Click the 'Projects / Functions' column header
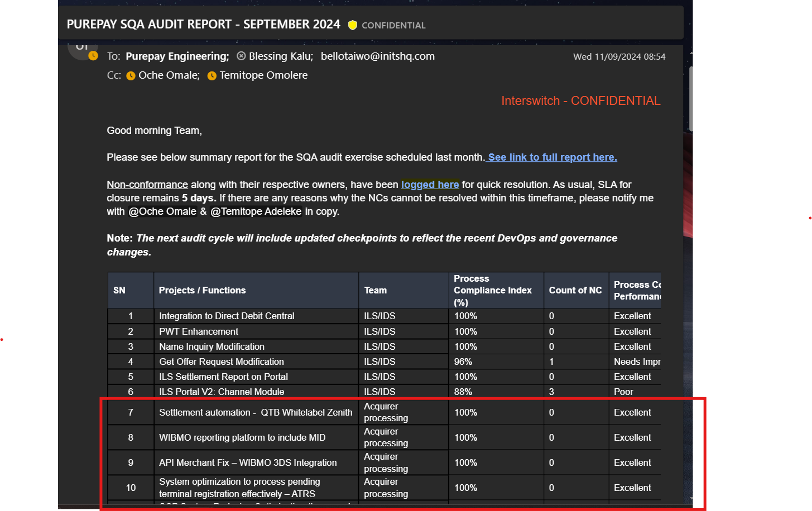Screen dimensions: 812x511 pos(202,290)
